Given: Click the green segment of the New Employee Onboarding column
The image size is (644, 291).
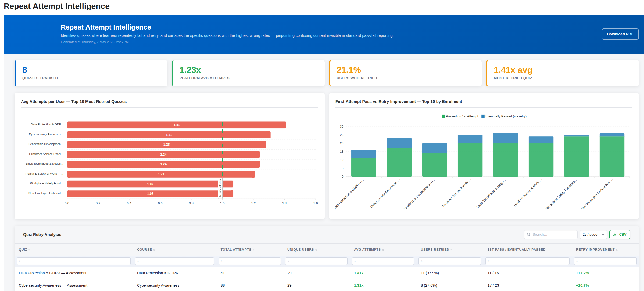Looking at the screenshot, I should [612, 156].
